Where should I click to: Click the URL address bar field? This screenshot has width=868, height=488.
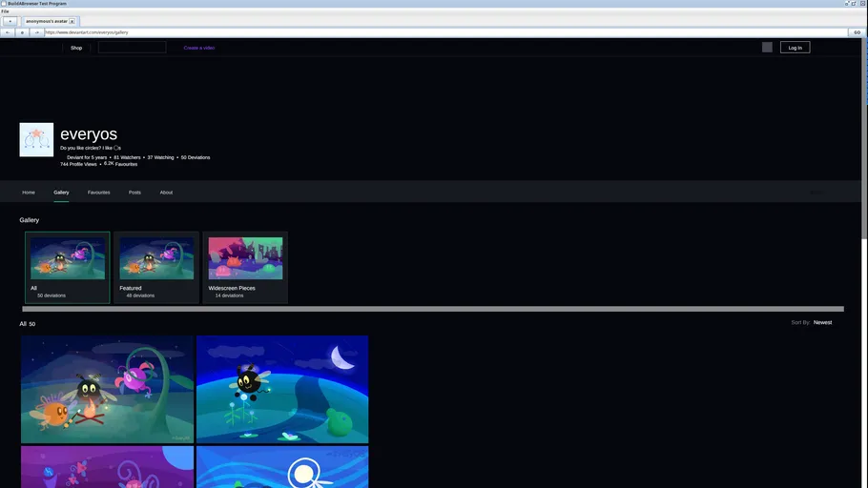point(445,32)
